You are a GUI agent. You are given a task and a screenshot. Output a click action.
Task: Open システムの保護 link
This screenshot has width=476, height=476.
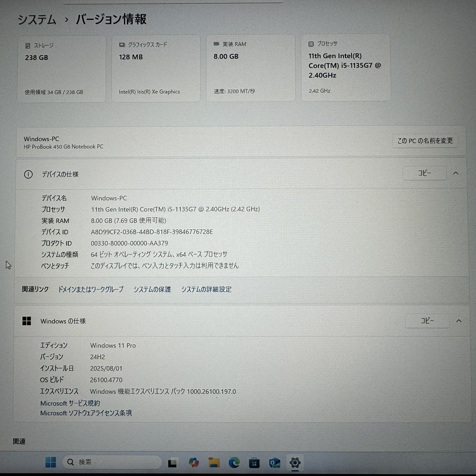coord(152,289)
